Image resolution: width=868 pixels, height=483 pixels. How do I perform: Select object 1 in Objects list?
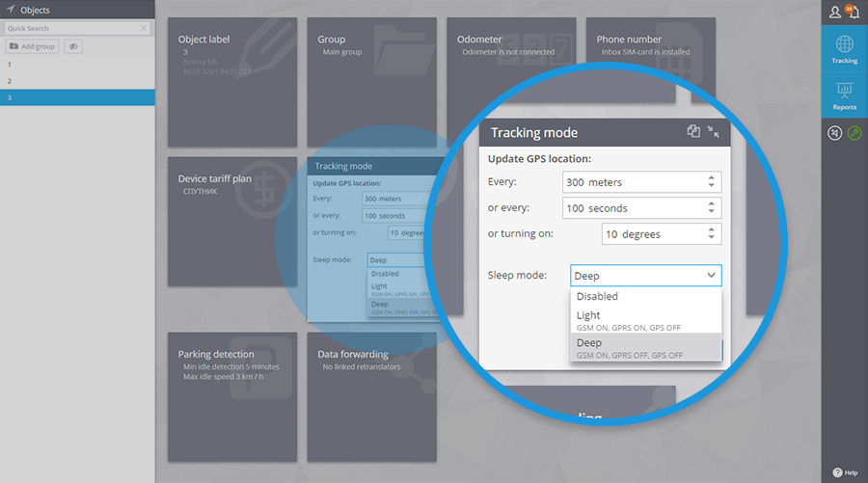(77, 65)
